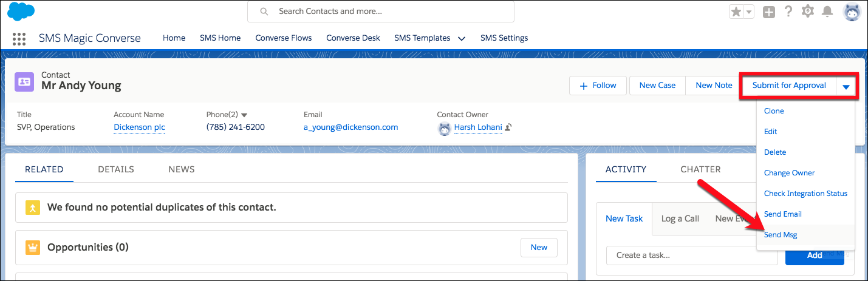Open the help question mark icon
The image size is (868, 281).
pyautogui.click(x=788, y=12)
